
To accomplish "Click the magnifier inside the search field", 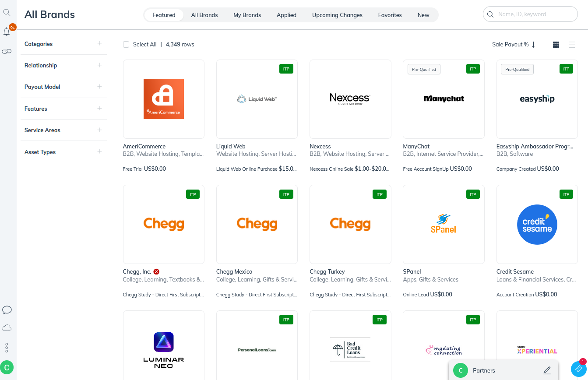I will pos(490,14).
